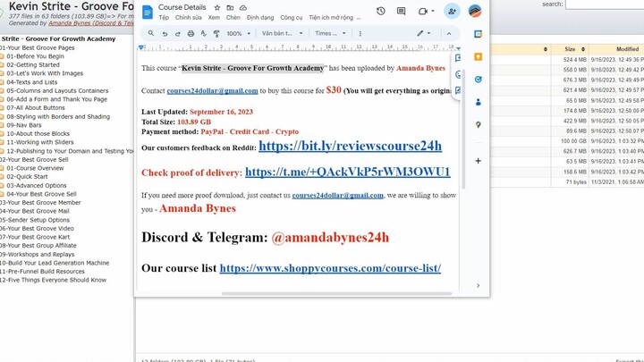
Task: Collapse the menus with up chevron
Action: pos(448,34)
